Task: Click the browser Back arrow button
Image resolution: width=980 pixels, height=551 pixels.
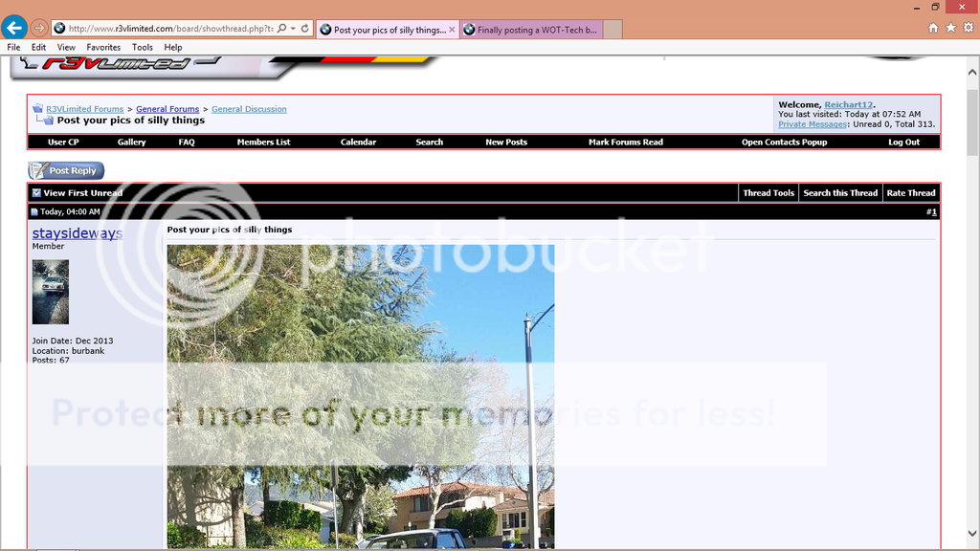Action: click(14, 28)
